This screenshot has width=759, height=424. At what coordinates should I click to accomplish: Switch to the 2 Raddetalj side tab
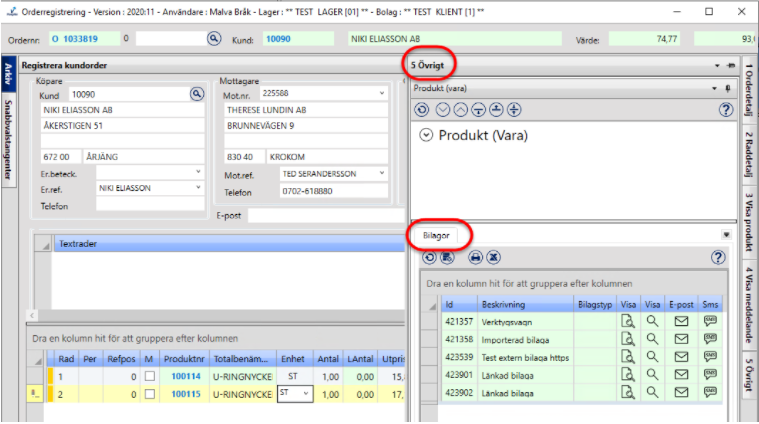coord(747,155)
